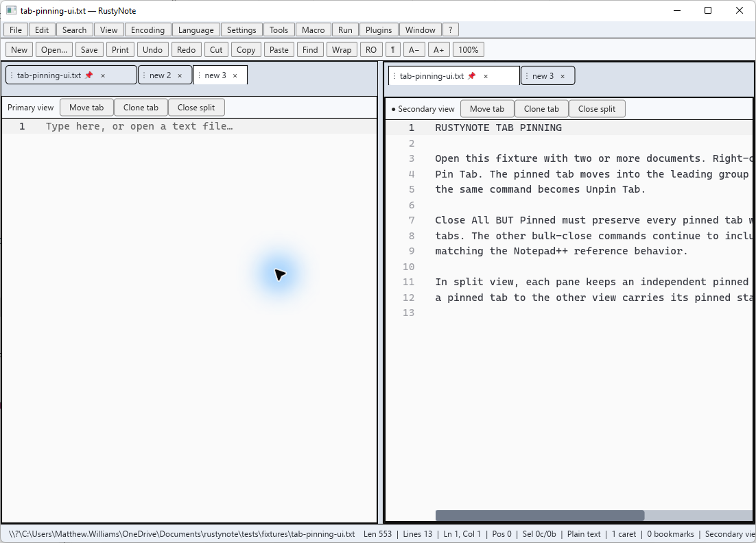Open the Search menu

click(74, 30)
